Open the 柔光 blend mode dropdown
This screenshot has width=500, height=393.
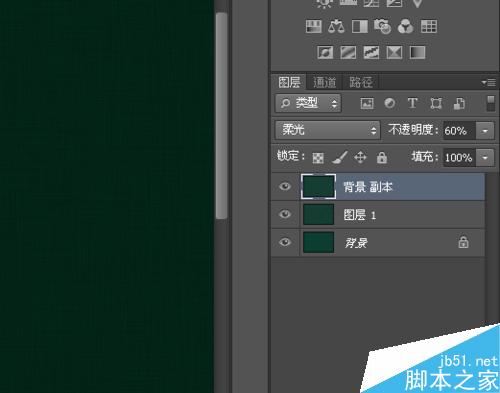(x=327, y=130)
